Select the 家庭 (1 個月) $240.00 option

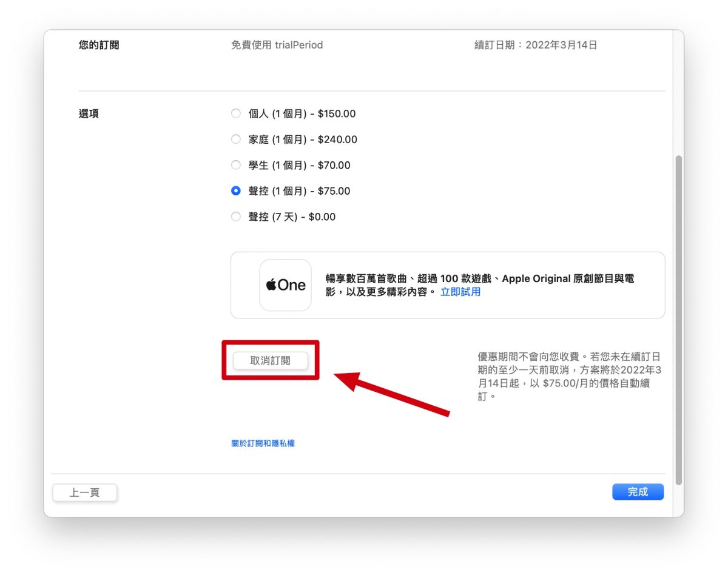coord(236,140)
